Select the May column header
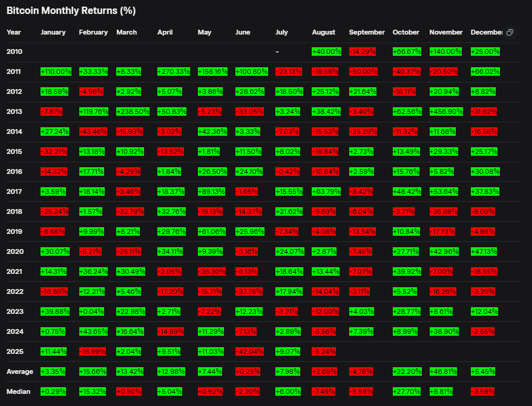Screen dimensions: 532x406 pos(204,32)
